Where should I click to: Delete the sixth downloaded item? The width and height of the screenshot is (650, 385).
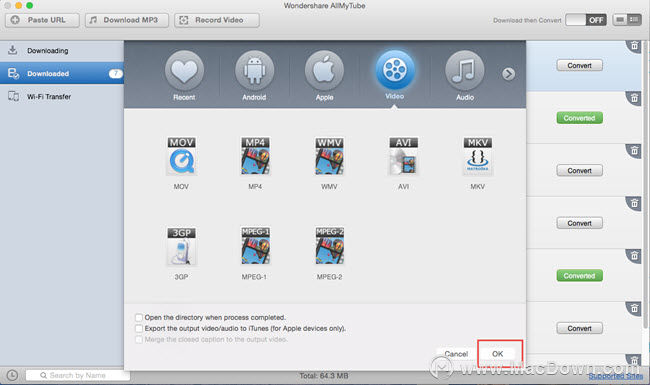(634, 309)
